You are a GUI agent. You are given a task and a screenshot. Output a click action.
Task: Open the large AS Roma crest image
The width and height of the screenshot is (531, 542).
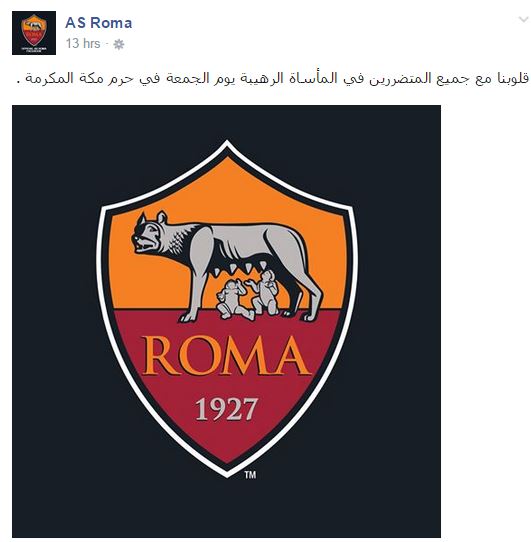point(226,321)
